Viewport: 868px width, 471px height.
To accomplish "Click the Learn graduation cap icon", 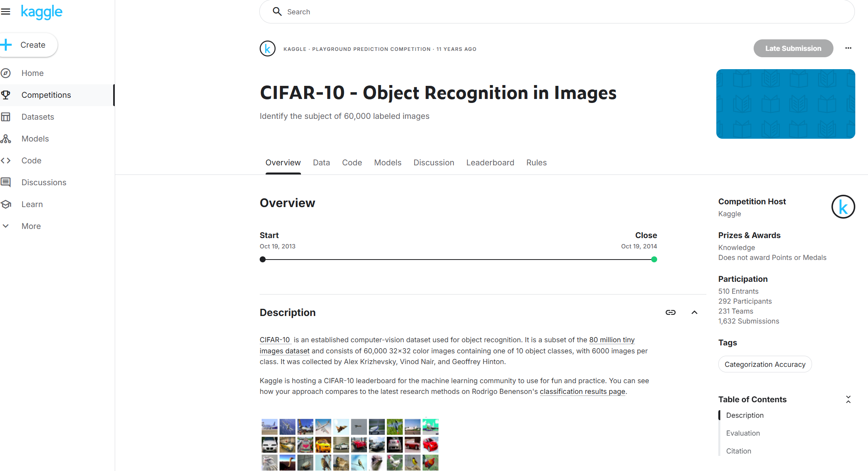I will tap(6, 204).
